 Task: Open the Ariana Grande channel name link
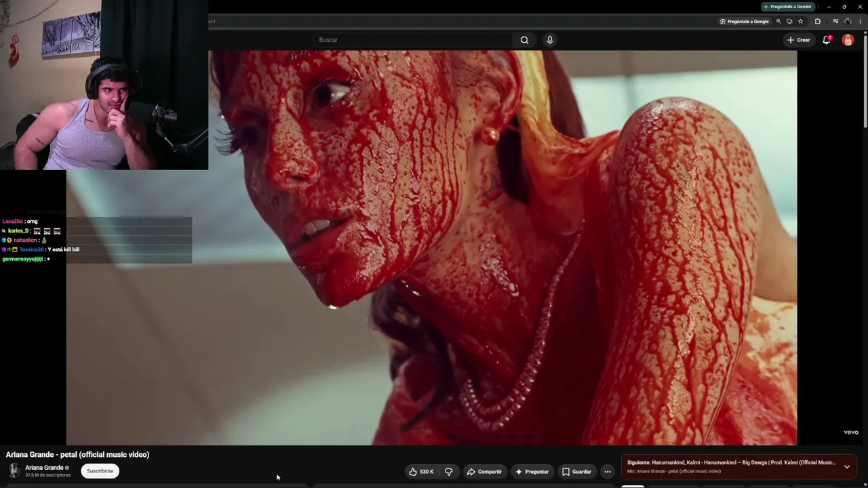pos(44,468)
